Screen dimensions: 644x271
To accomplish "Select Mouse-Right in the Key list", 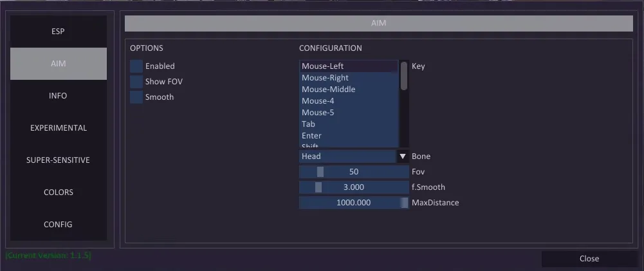I will click(x=349, y=78).
